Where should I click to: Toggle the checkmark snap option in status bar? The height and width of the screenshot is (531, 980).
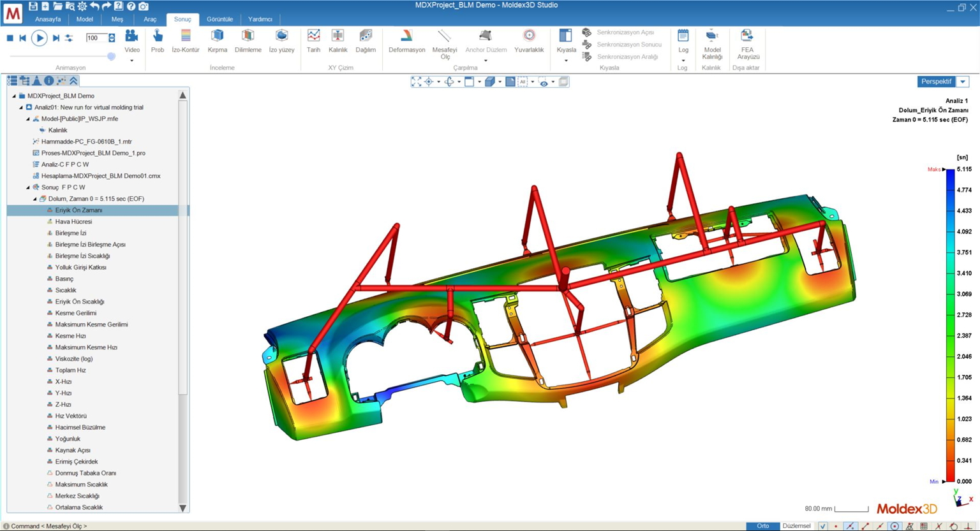point(822,526)
